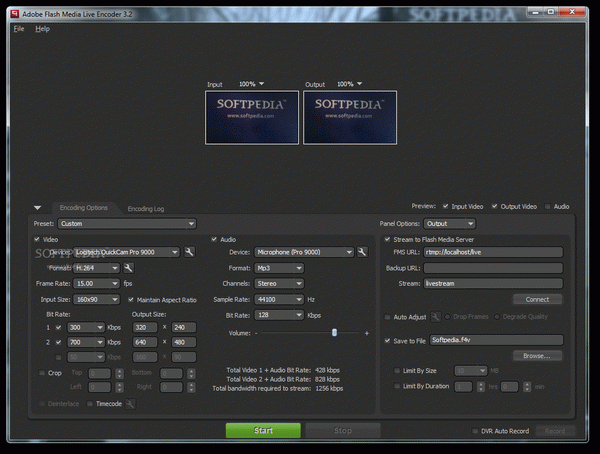Click the Output video preview thumbnail
The width and height of the screenshot is (600, 454).
[350, 118]
